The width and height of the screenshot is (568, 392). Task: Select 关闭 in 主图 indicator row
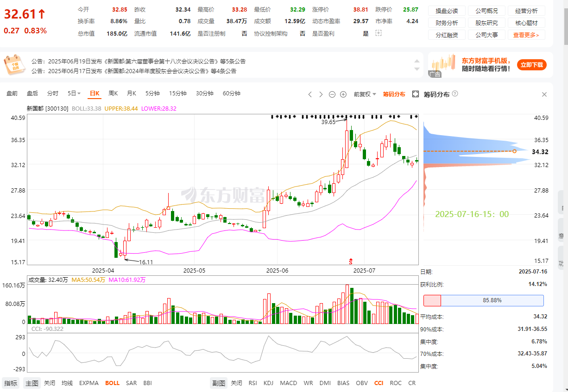(49, 383)
